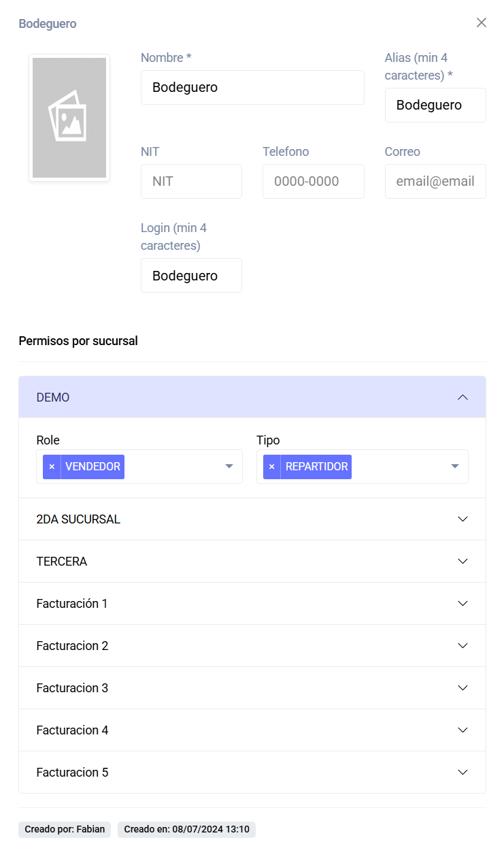Open Facturacion 3 accordion row
The width and height of the screenshot is (504, 859).
coord(252,687)
